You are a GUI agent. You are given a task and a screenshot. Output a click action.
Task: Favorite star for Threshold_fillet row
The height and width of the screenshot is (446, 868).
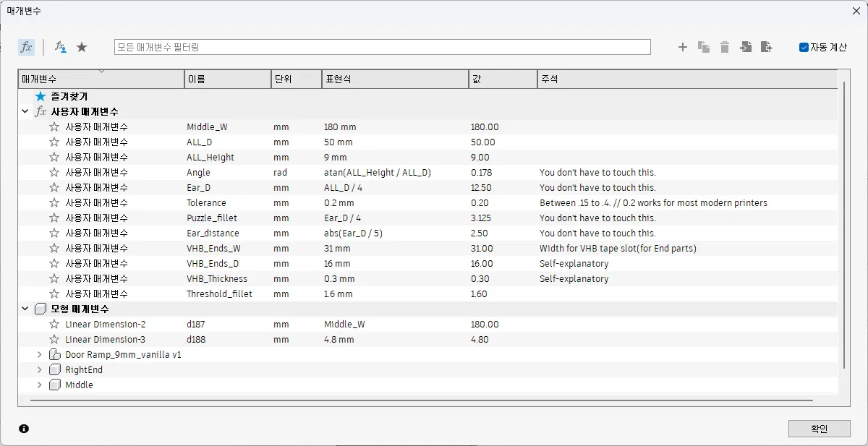tap(54, 294)
